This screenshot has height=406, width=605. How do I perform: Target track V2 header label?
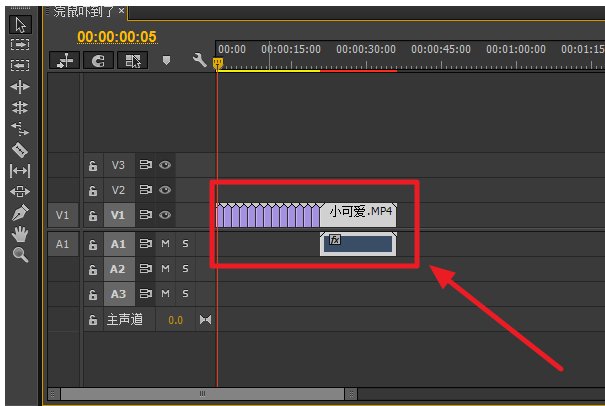click(x=118, y=190)
